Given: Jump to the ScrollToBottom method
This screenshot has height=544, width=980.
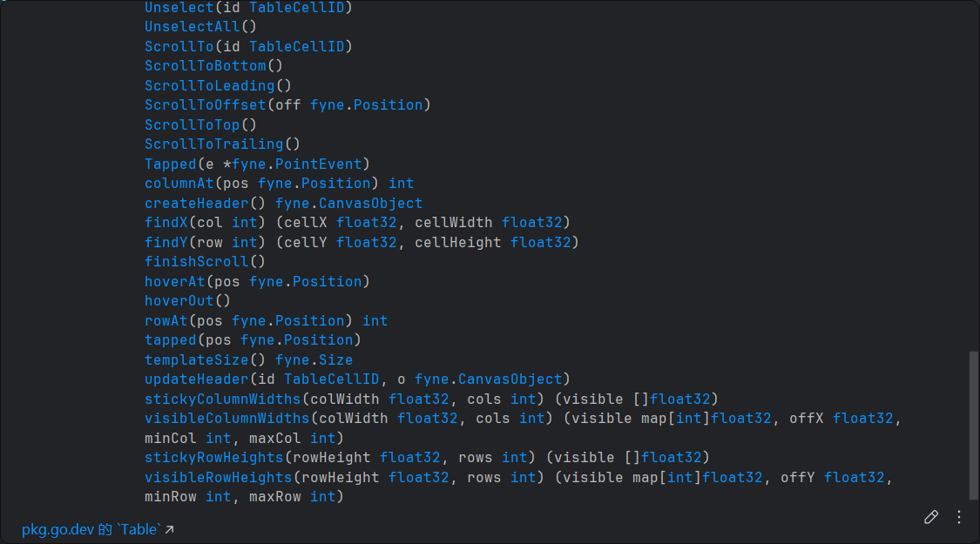Looking at the screenshot, I should [x=206, y=65].
